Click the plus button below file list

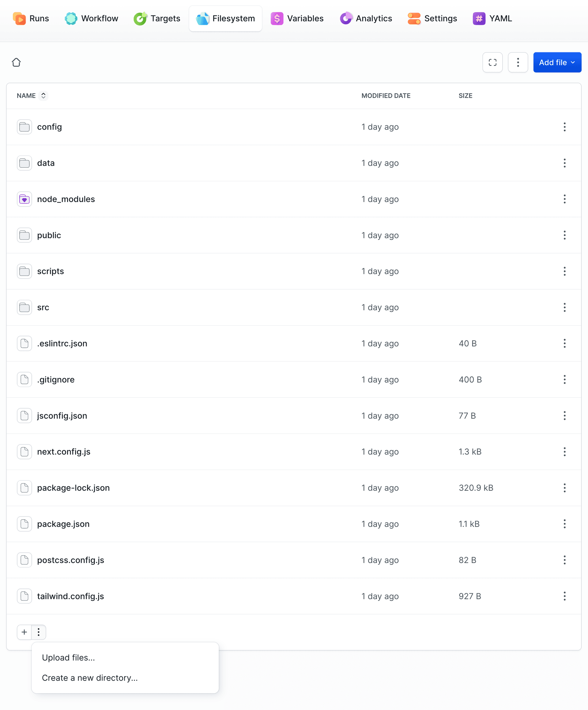point(24,632)
